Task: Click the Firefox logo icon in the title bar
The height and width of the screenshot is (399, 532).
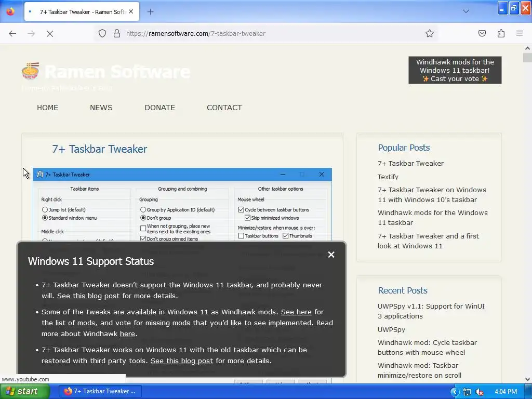Action: point(10,11)
